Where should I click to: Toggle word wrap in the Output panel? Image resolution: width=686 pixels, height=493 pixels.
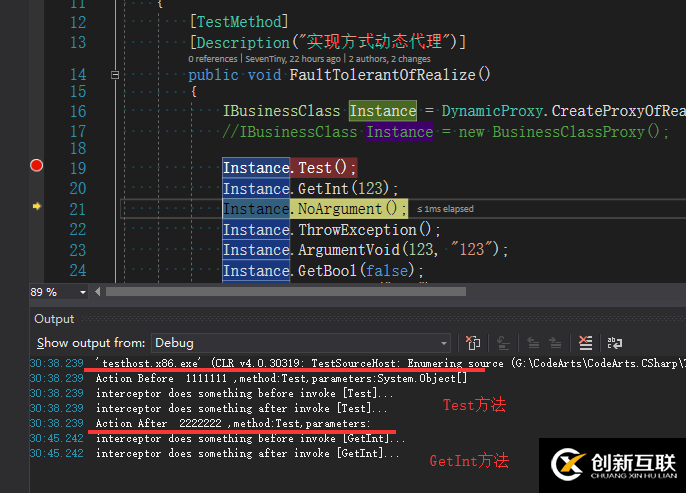(x=615, y=343)
